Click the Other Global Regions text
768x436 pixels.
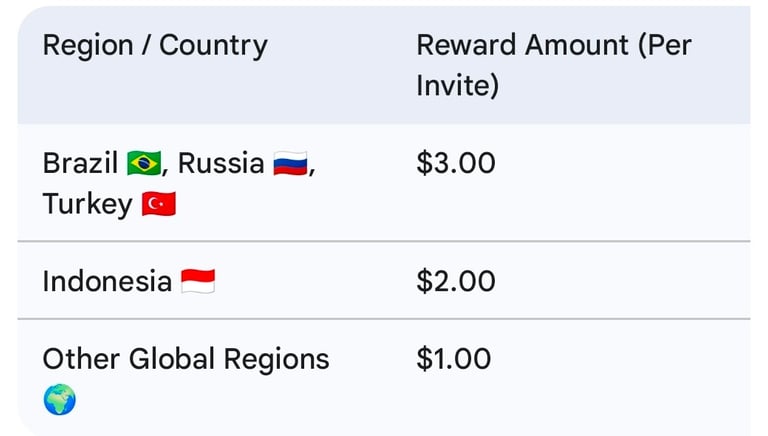pos(185,359)
